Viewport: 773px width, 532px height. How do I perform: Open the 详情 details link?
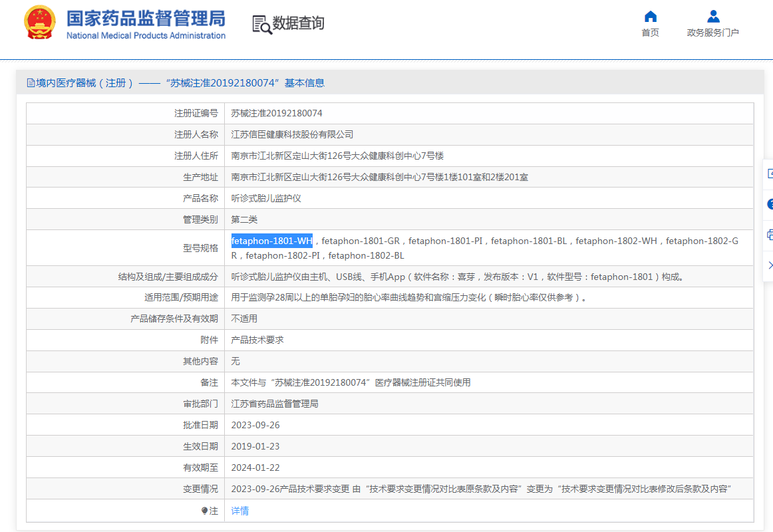(240, 511)
